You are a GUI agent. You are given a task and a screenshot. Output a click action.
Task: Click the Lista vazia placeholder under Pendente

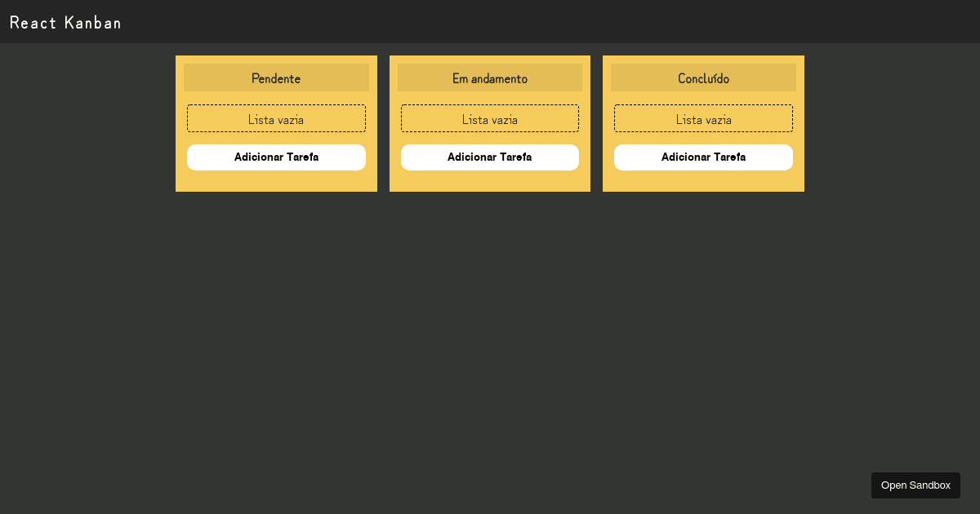(x=276, y=118)
